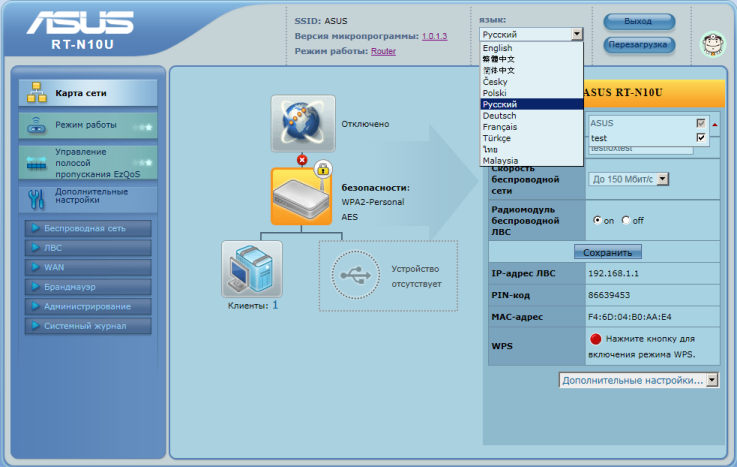The height and width of the screenshot is (467, 737).
Task: Expand Брандмауэр section
Action: 88,287
